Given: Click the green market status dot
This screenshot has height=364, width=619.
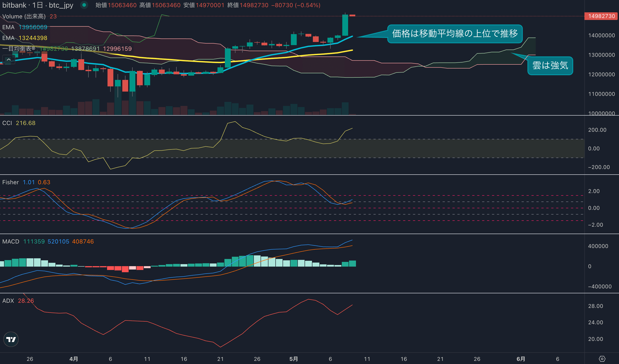Looking at the screenshot, I should coord(84,5).
